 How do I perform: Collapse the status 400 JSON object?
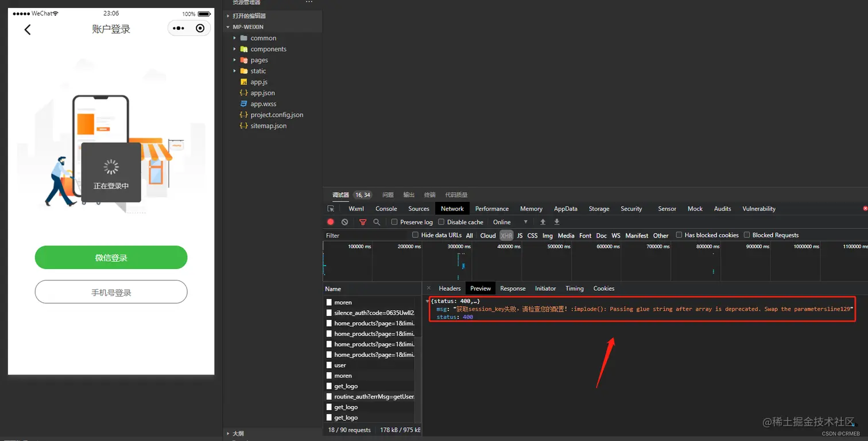428,301
